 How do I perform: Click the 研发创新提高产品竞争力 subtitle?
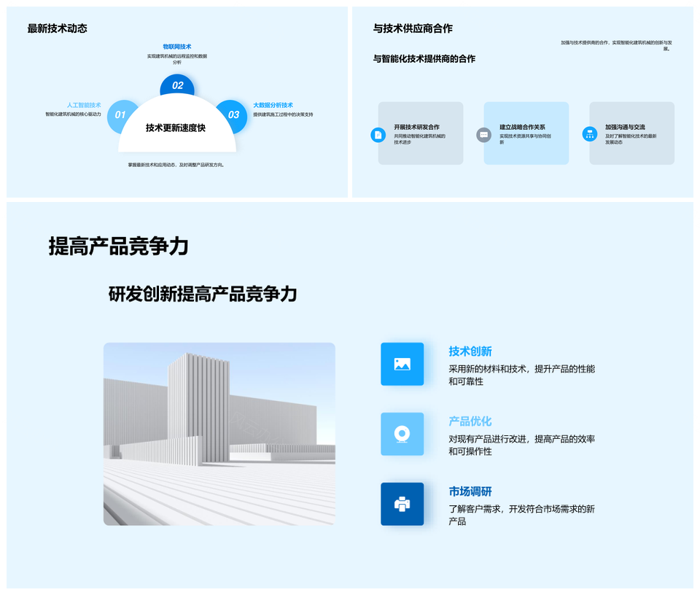[x=203, y=294]
